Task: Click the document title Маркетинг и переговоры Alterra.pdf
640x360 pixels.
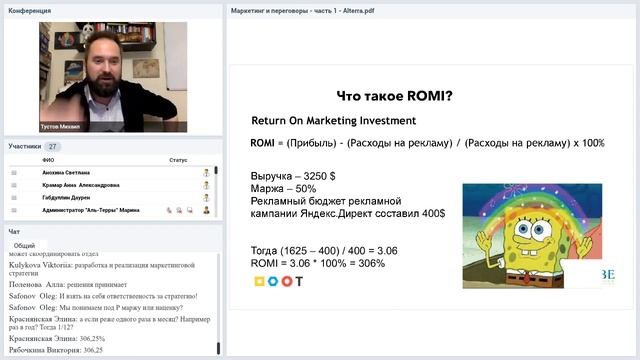Action: click(302, 11)
